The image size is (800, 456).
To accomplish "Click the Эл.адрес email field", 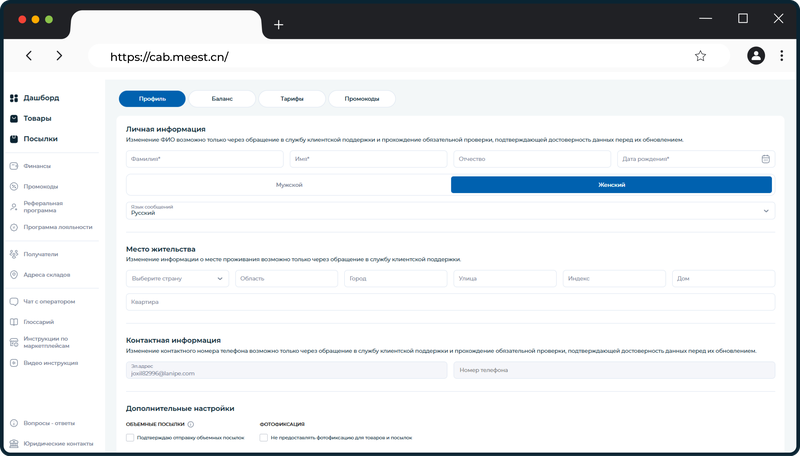I will [286, 370].
